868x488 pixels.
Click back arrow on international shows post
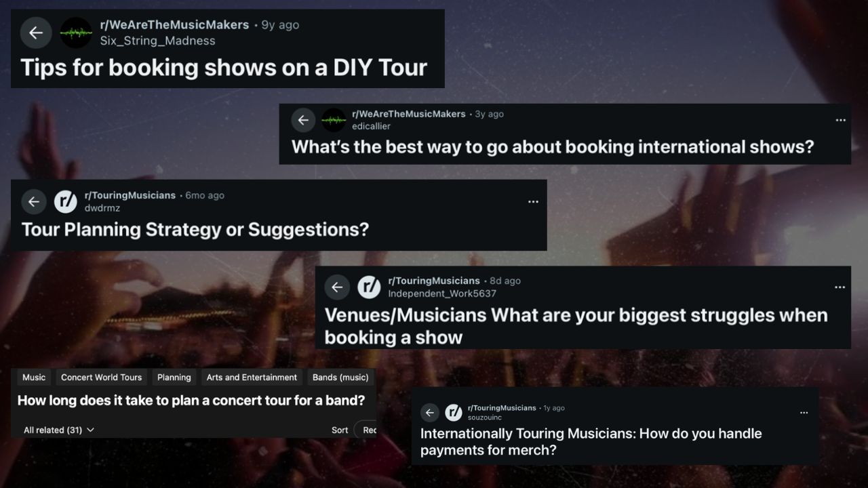303,120
